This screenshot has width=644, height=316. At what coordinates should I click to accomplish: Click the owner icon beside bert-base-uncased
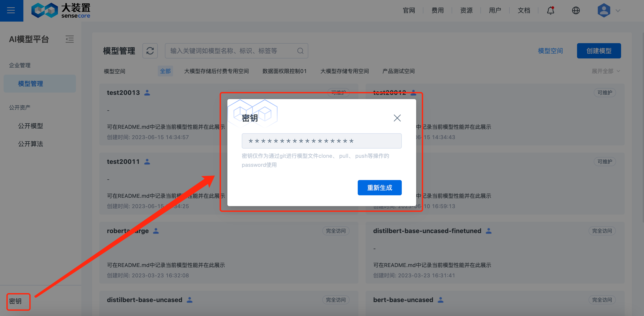point(440,300)
